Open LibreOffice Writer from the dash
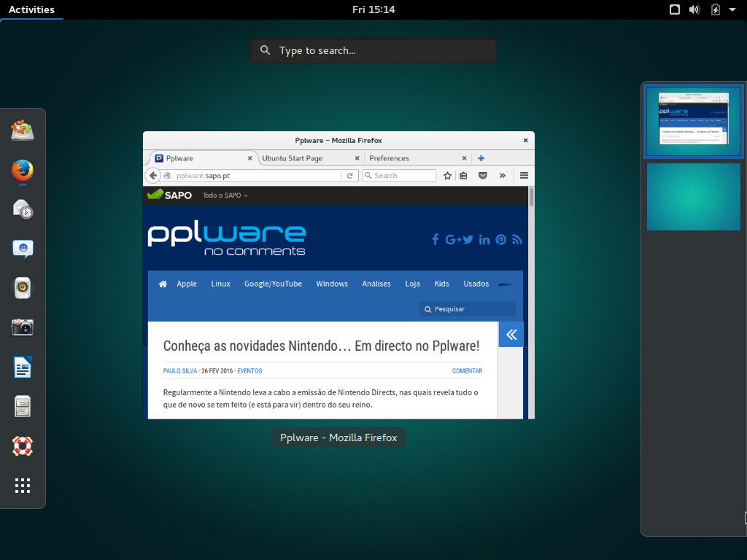 click(23, 367)
